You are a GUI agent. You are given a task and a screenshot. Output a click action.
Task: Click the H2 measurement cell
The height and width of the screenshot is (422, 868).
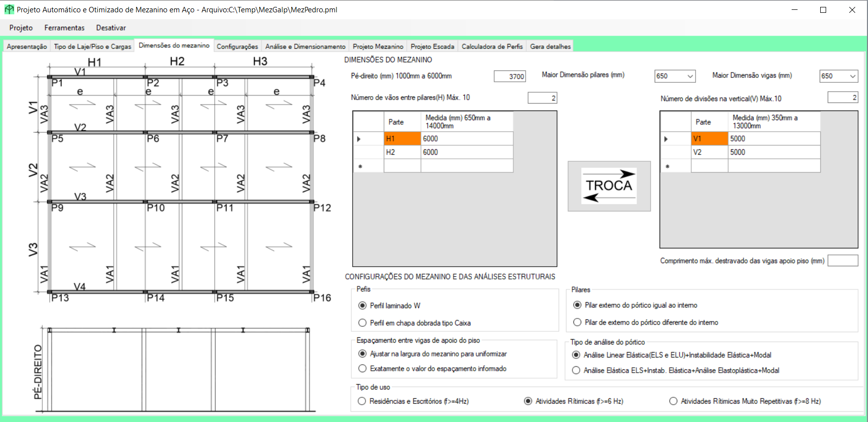click(466, 152)
